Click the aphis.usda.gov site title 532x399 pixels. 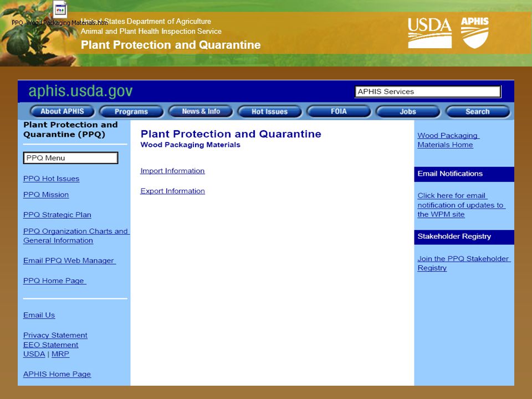pos(80,91)
